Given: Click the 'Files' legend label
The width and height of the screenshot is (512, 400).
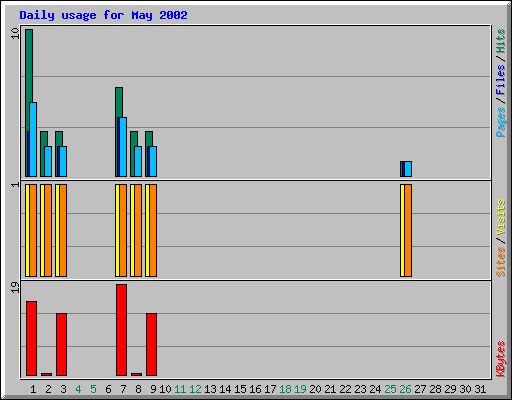Looking at the screenshot, I should click(500, 80).
